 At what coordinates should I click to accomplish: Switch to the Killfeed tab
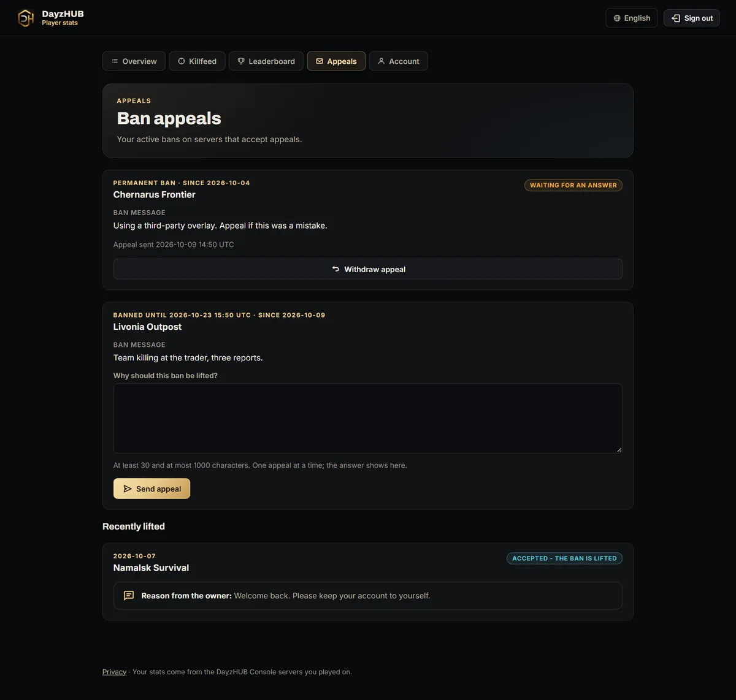[x=197, y=61]
